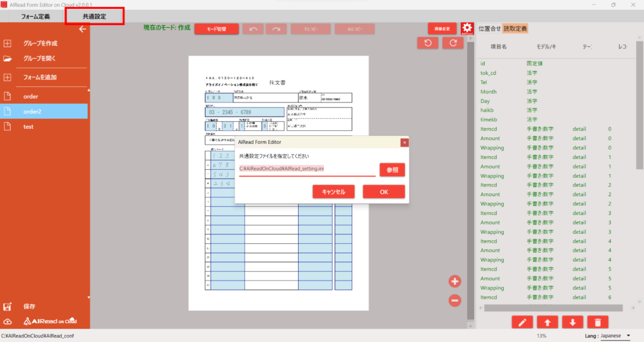Image resolution: width=644 pixels, height=342 pixels.
Task: Switch to the フォーム定義 tab
Action: [35, 16]
